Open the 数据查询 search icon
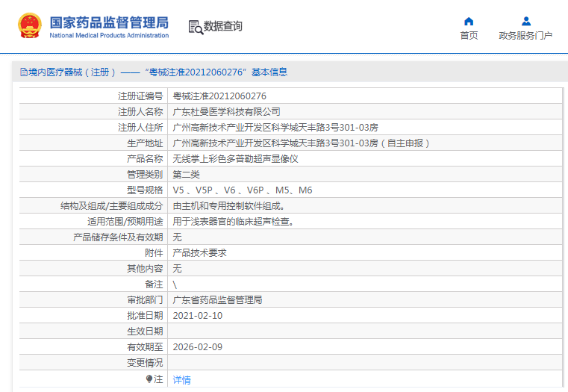This screenshot has width=568, height=392. (x=196, y=27)
